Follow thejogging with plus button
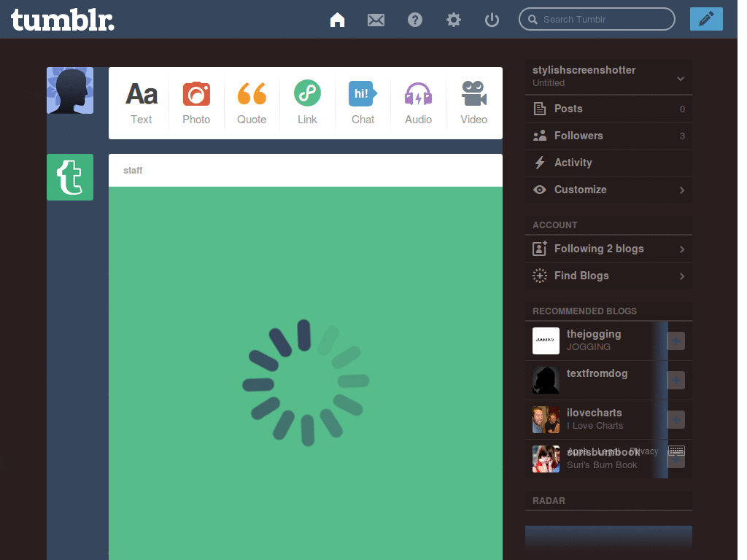 point(676,341)
